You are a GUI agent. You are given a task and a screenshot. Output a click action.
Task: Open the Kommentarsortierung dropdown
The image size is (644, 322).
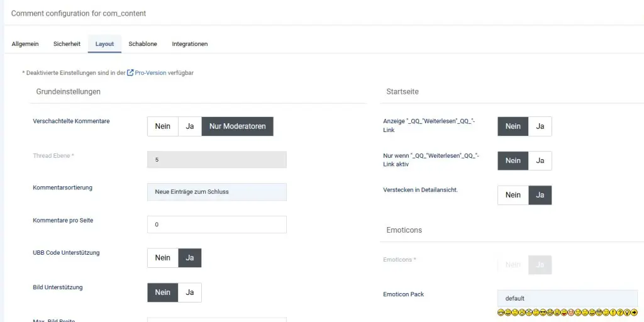click(x=216, y=192)
